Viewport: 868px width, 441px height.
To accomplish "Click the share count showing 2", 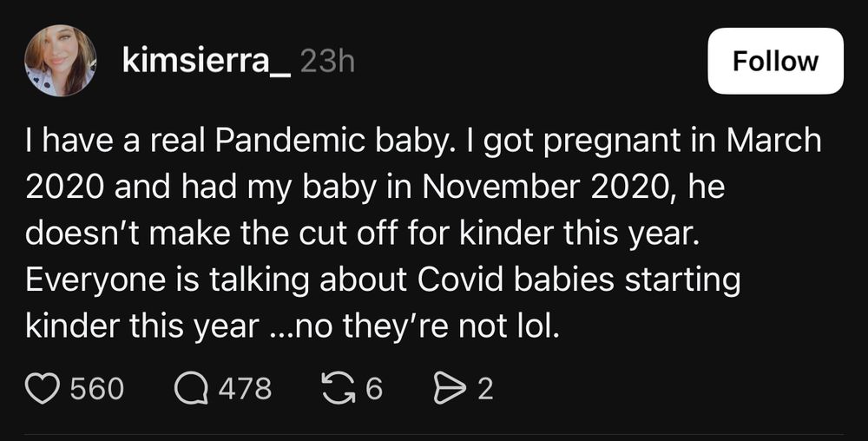I will coord(485,388).
